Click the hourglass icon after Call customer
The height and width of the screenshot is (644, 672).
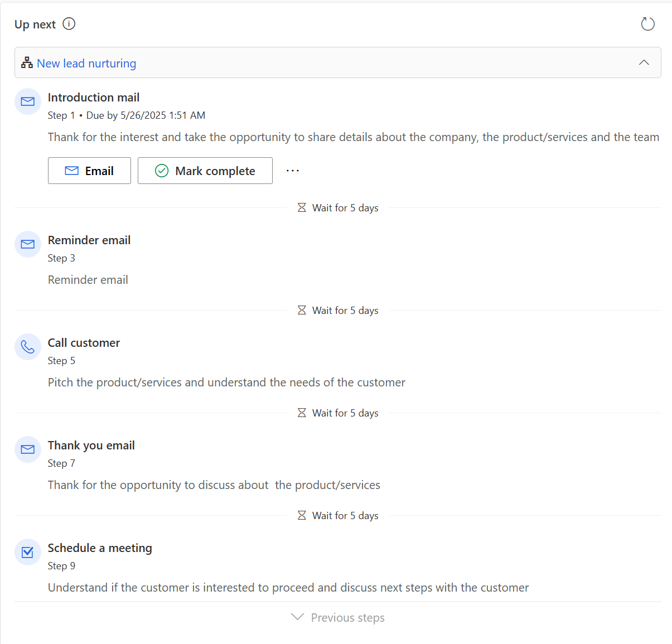[x=302, y=413]
